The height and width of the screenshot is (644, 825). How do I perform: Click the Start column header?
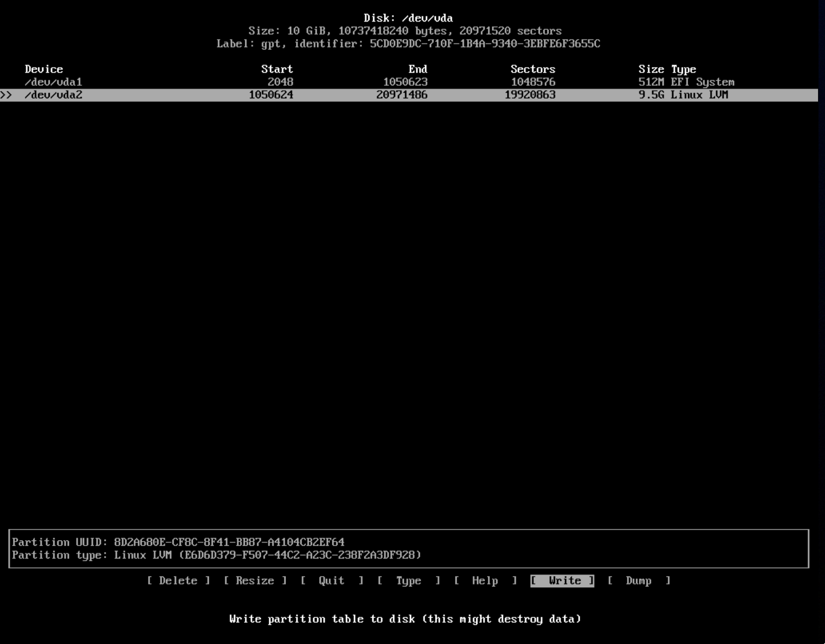pos(277,69)
